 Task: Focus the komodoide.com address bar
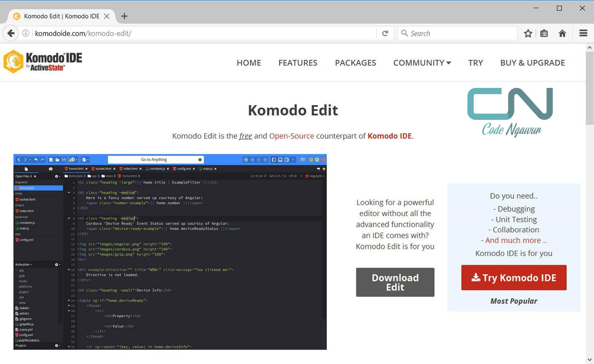tap(204, 33)
